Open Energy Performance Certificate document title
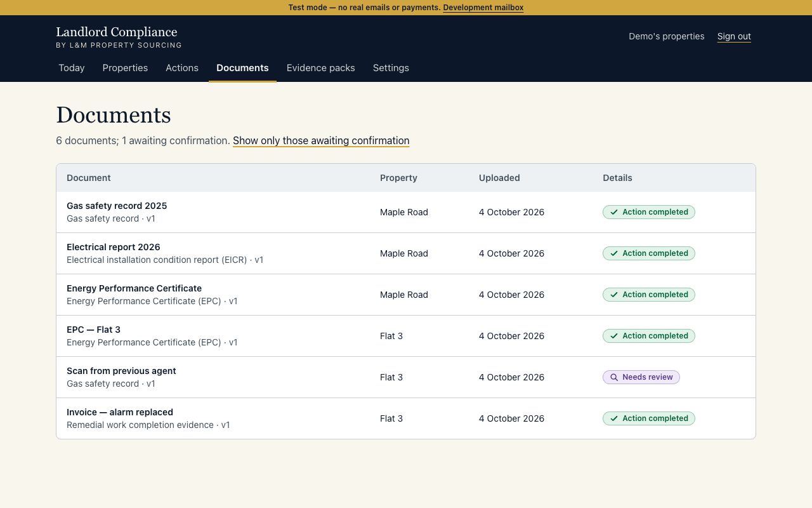 [x=134, y=288]
